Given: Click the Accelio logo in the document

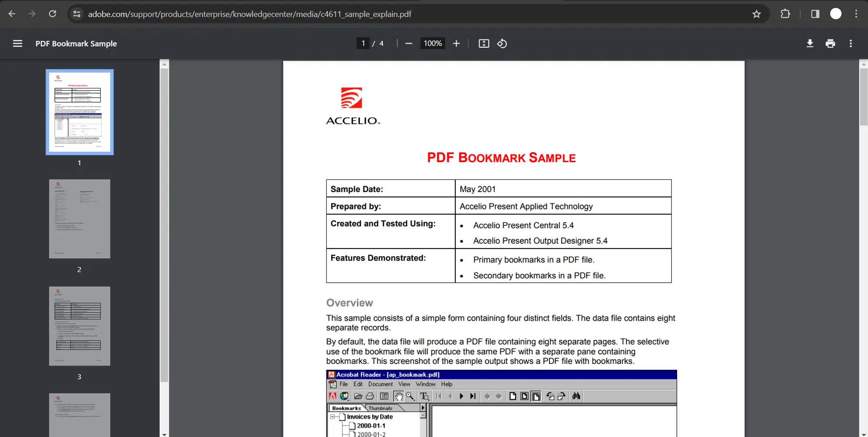Looking at the screenshot, I should point(353,106).
